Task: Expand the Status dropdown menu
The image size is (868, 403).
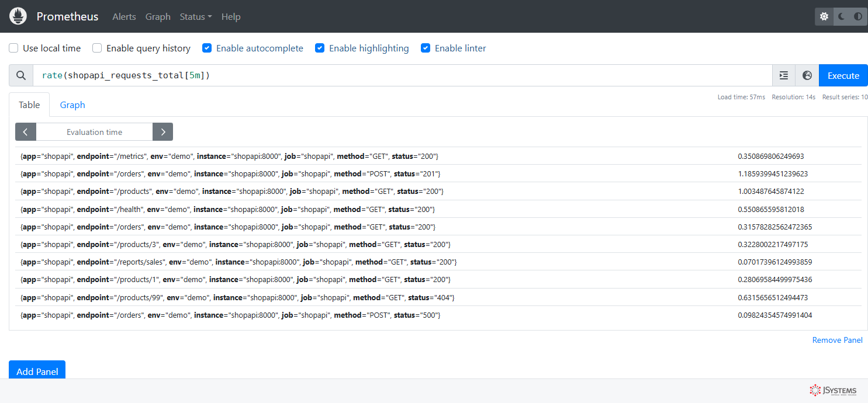Action: click(x=196, y=16)
